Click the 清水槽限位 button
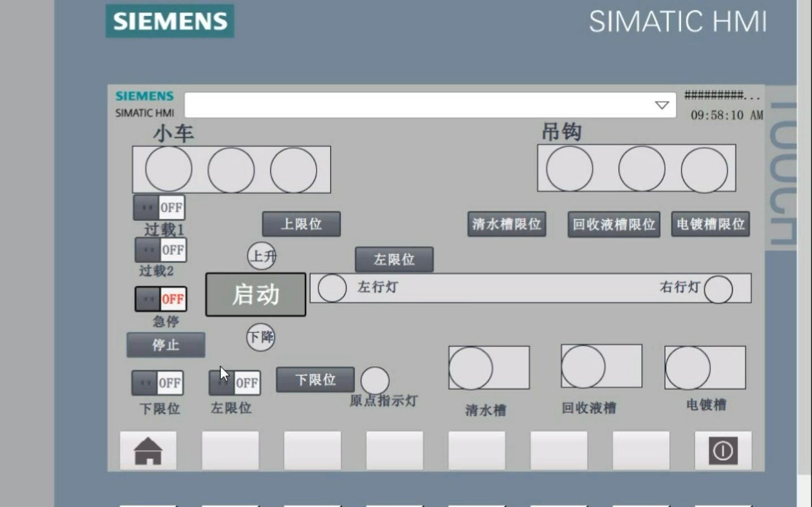 pos(507,224)
